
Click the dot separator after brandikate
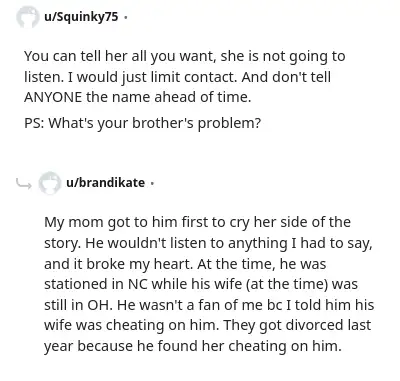[152, 183]
